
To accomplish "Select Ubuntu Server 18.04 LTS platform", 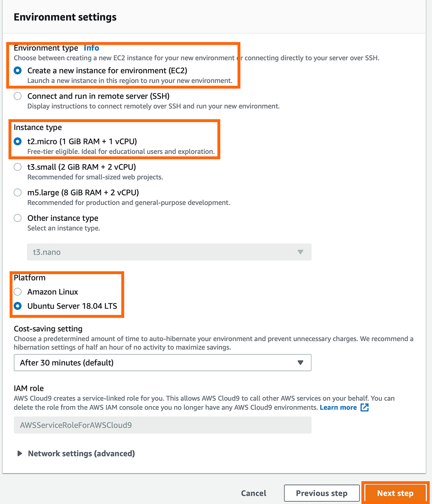I will click(17, 306).
